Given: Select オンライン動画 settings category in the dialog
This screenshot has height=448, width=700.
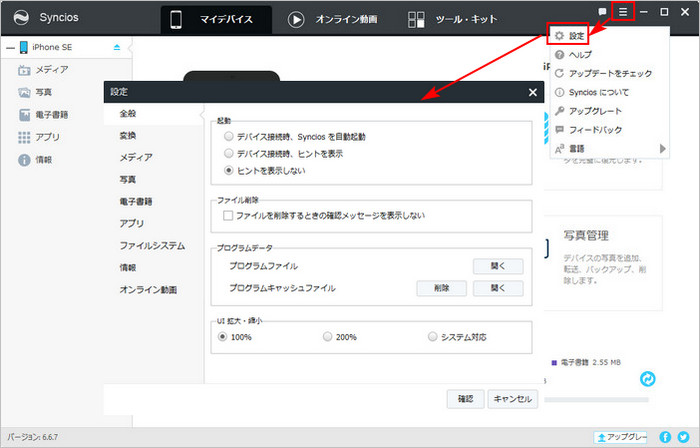Looking at the screenshot, I should coord(148,290).
